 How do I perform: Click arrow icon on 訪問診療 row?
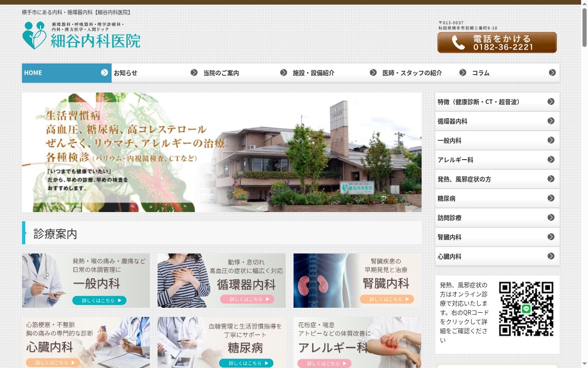click(x=551, y=218)
